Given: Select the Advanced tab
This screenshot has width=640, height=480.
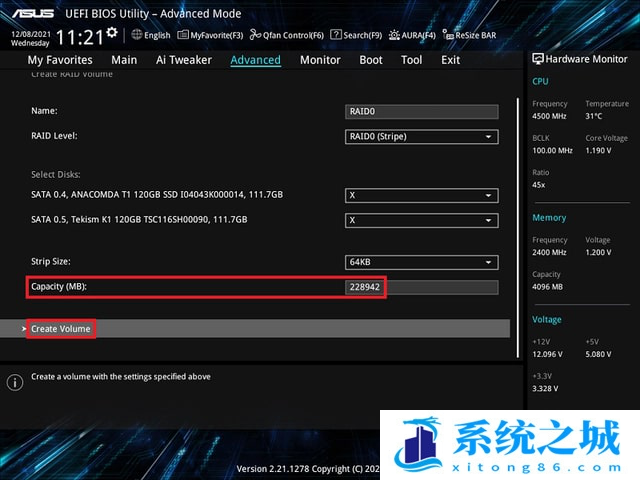Looking at the screenshot, I should [256, 60].
